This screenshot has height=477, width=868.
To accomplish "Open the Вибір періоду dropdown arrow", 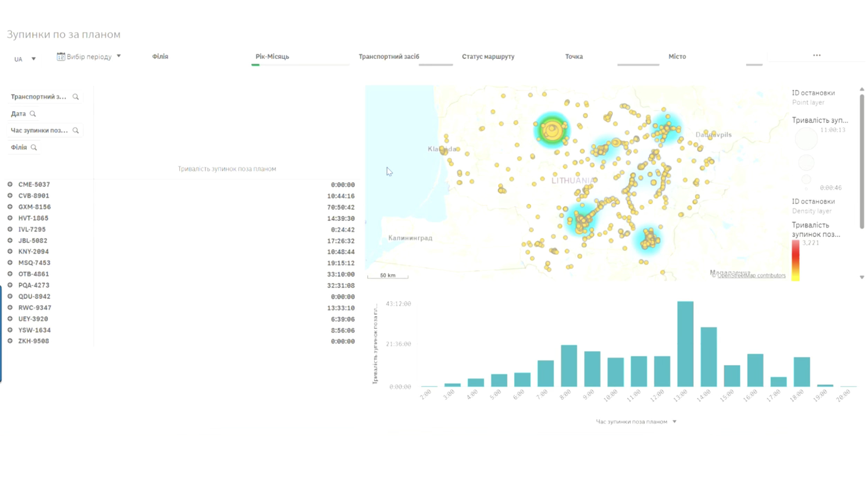I will (118, 56).
